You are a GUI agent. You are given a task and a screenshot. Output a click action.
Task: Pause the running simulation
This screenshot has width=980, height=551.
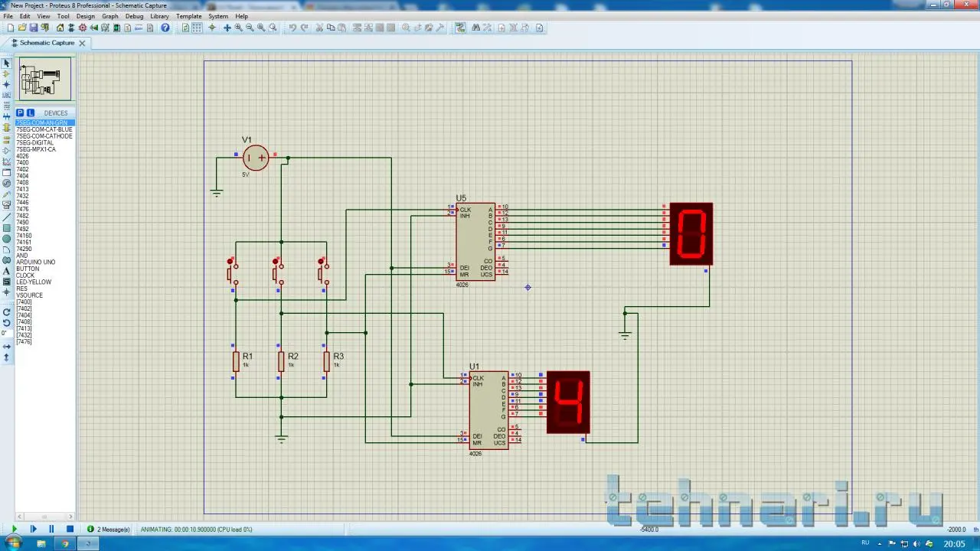click(x=51, y=529)
